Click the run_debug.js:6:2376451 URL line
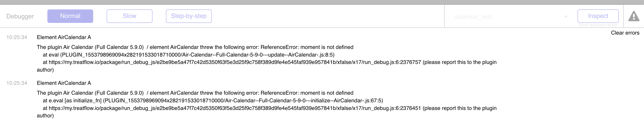Viewport: 644px width, 140px height. pos(269,108)
